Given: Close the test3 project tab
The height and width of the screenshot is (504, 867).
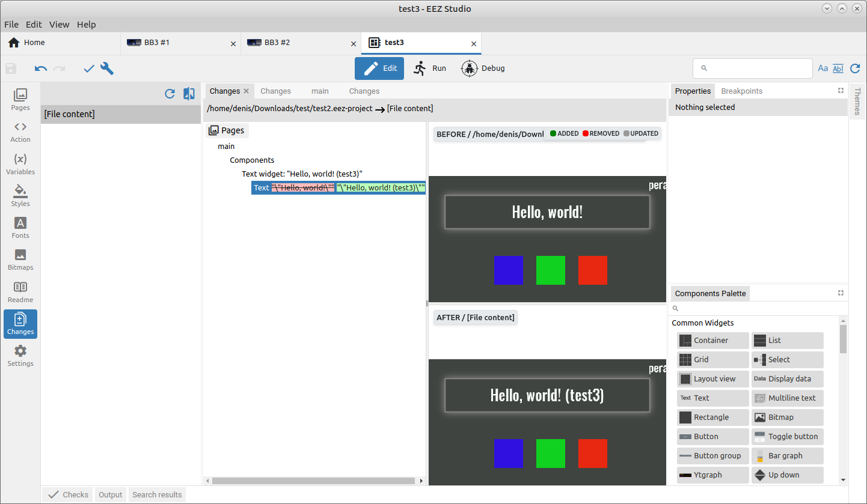Looking at the screenshot, I should (x=474, y=44).
